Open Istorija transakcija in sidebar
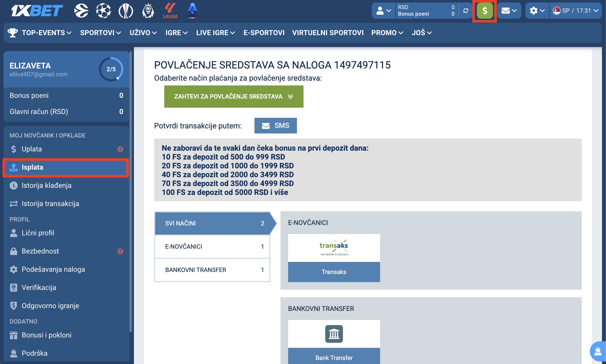Viewport: 606px width, 364px height. click(x=50, y=204)
